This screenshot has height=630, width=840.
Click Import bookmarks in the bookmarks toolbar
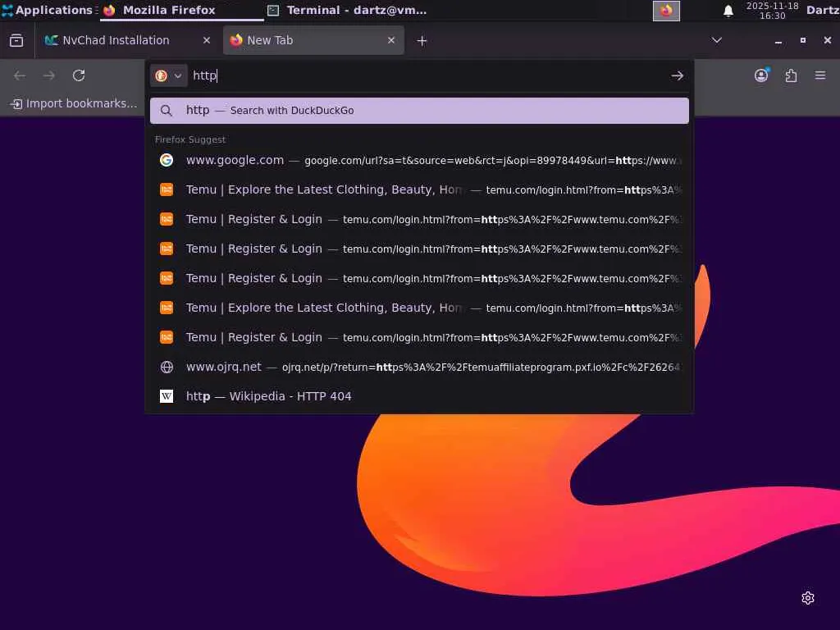74,103
